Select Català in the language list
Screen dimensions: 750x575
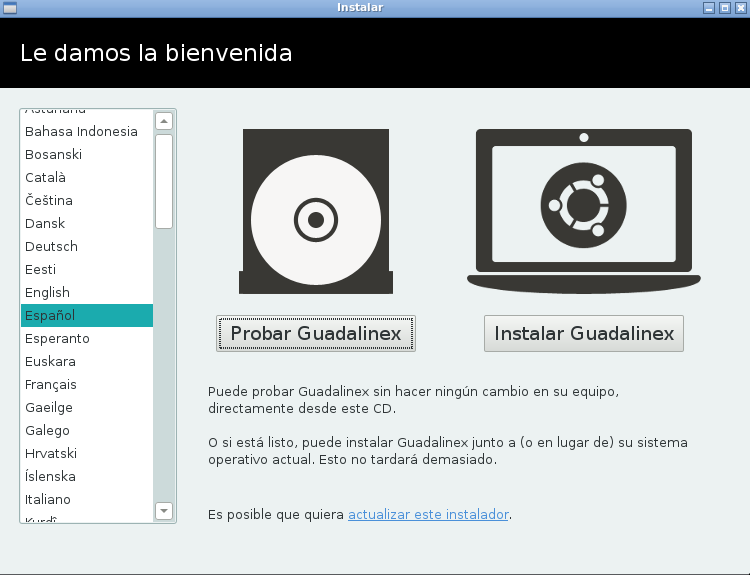[87, 177]
